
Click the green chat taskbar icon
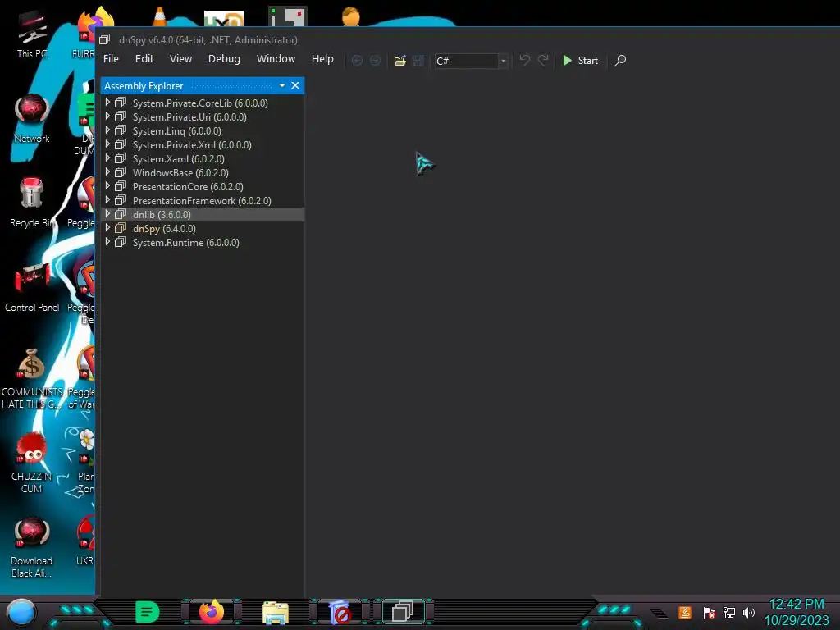tap(148, 612)
